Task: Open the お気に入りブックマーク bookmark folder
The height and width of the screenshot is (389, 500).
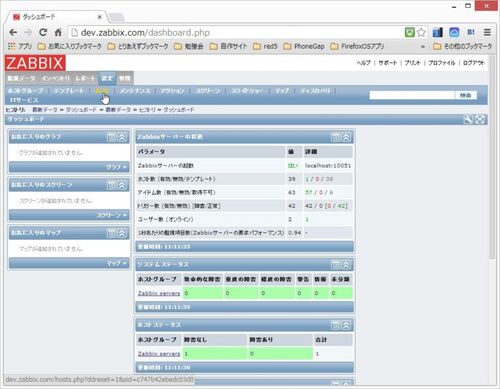Action: pos(69,46)
